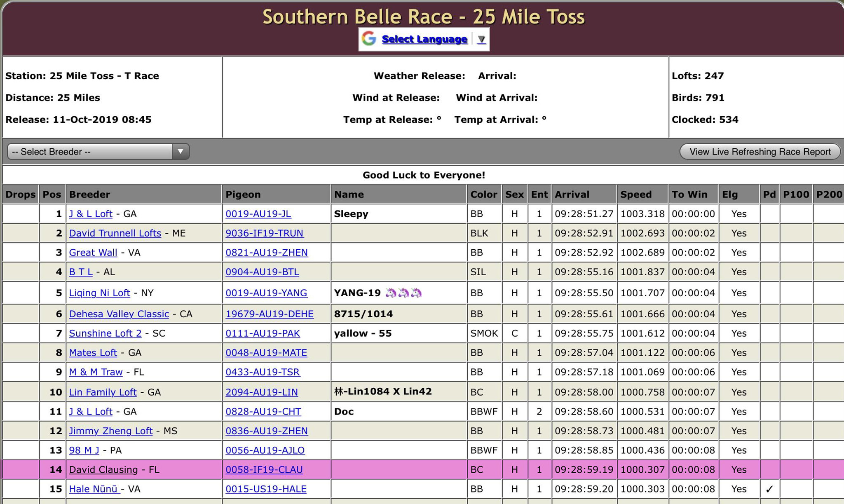Open pigeon 19679-AU19-DEHE link
This screenshot has width=844, height=504.
point(269,314)
